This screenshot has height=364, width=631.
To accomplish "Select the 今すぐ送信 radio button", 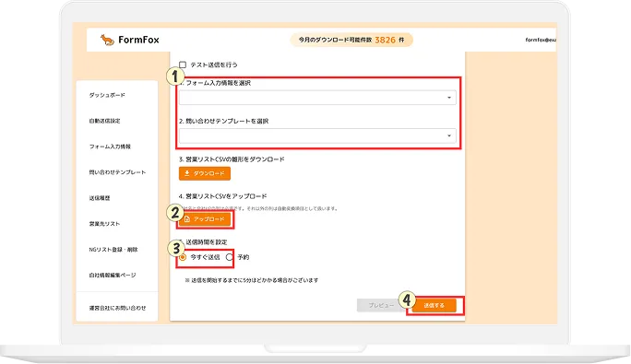I will 183,257.
